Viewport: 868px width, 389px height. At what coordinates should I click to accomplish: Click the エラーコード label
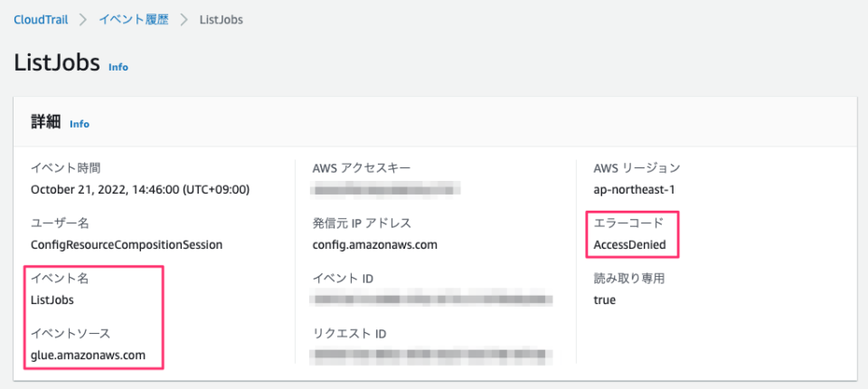click(627, 223)
